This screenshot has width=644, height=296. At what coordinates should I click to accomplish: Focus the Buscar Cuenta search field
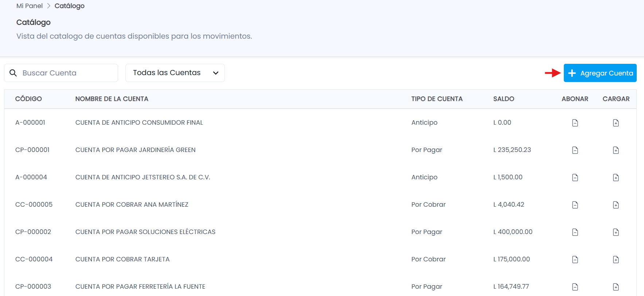coord(61,73)
